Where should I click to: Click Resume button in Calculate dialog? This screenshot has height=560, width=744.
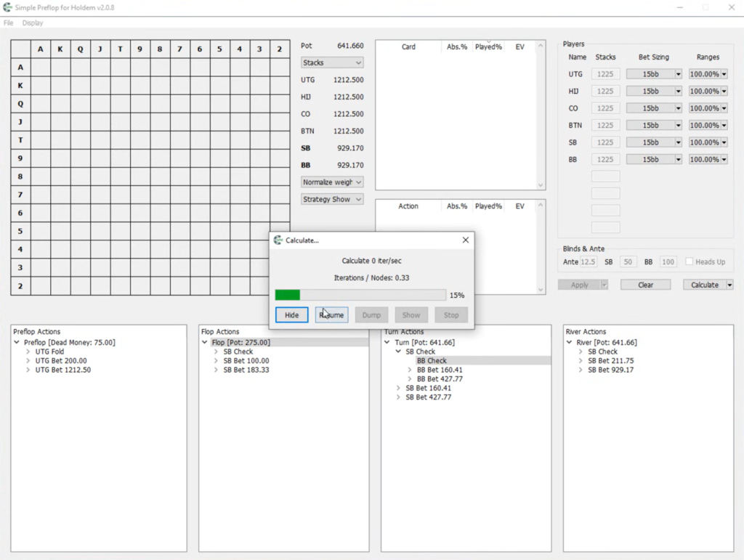pos(331,315)
